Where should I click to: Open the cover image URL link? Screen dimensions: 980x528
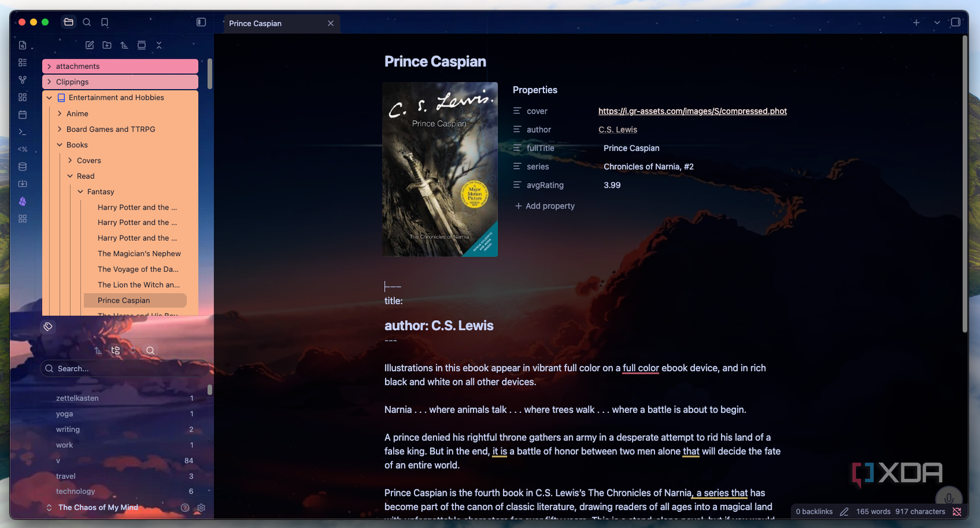coord(693,111)
